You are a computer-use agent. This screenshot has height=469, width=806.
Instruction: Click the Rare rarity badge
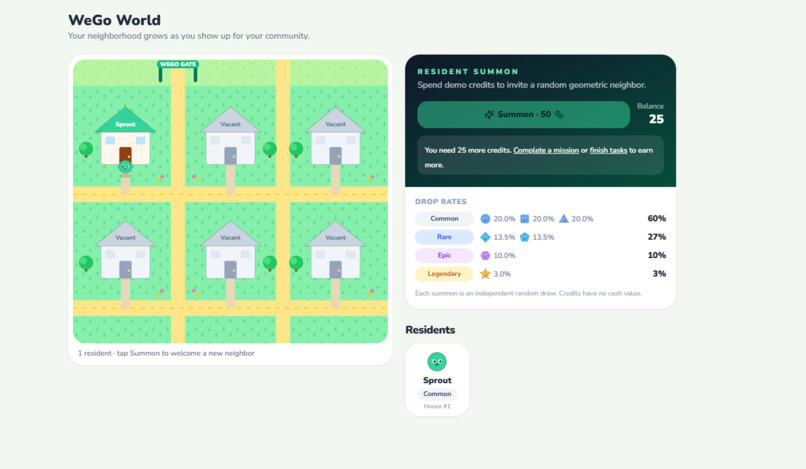point(444,237)
